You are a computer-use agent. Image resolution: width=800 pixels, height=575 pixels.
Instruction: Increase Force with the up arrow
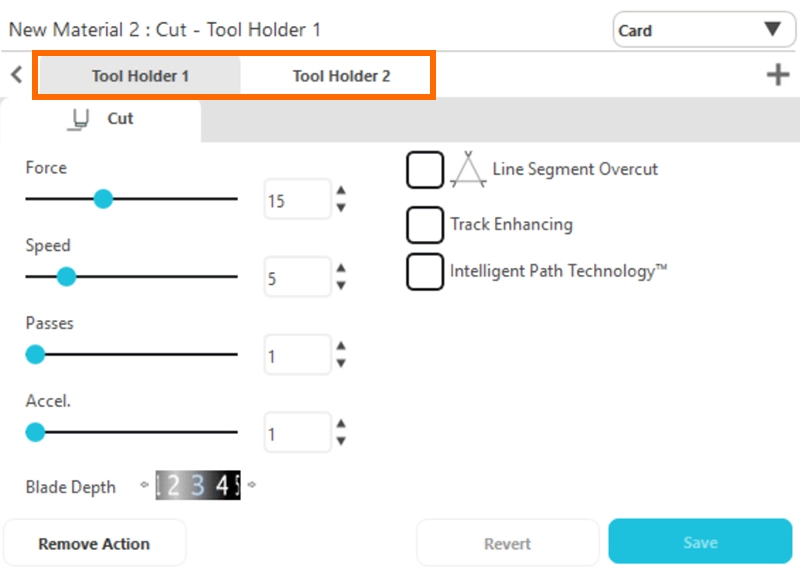point(341,191)
